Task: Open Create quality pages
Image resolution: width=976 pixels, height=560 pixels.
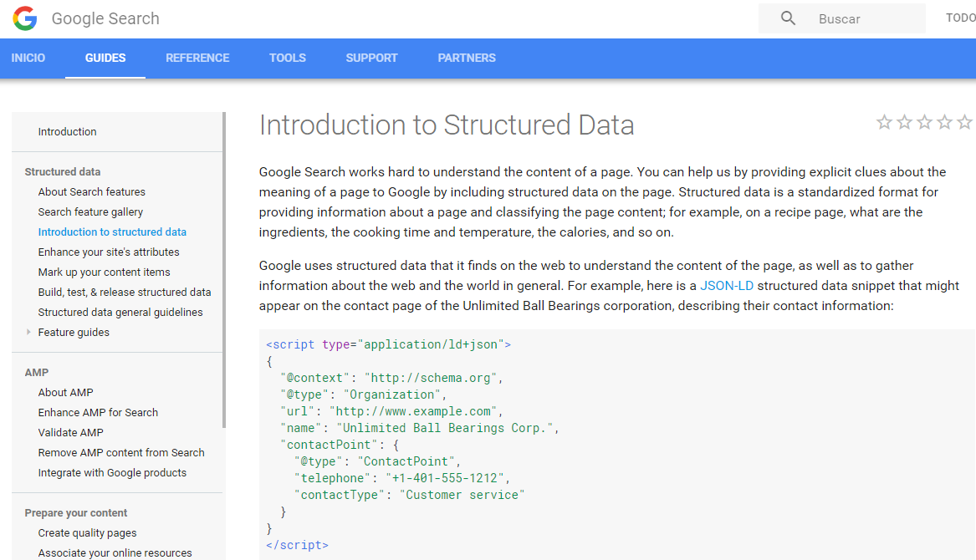Action: (87, 533)
